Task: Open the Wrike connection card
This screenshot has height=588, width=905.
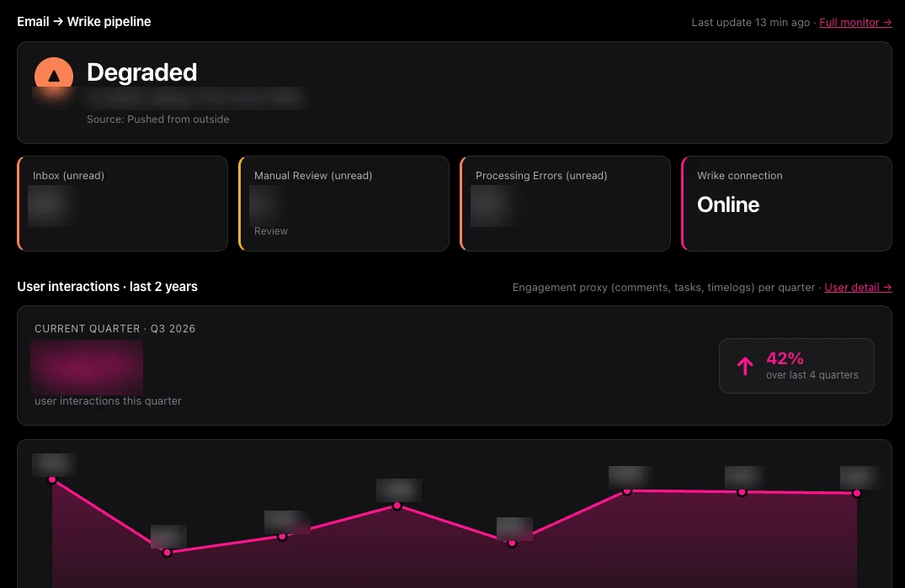Action: coord(786,204)
